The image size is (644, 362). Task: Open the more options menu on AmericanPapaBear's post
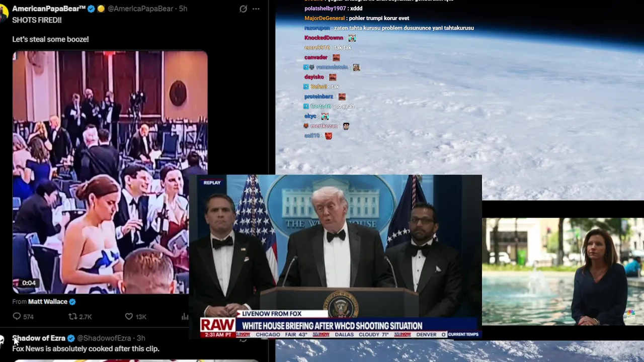tap(256, 9)
